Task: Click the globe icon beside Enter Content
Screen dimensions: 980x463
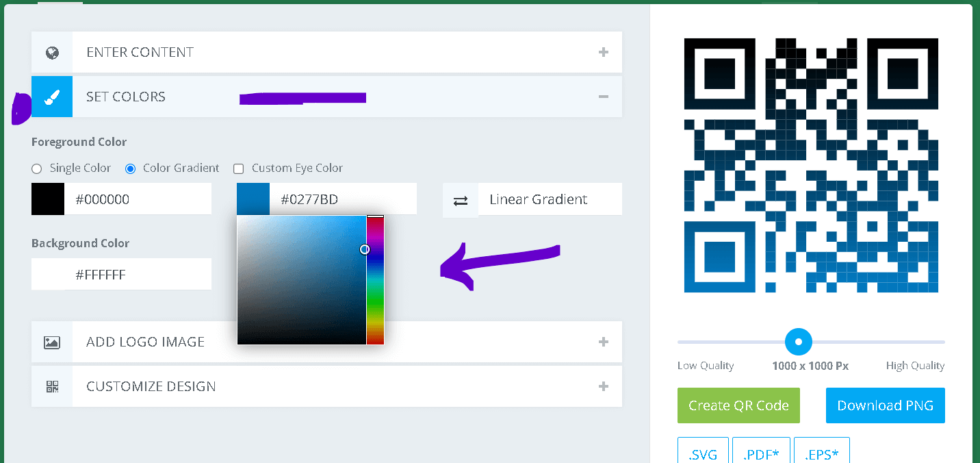Action: click(52, 53)
